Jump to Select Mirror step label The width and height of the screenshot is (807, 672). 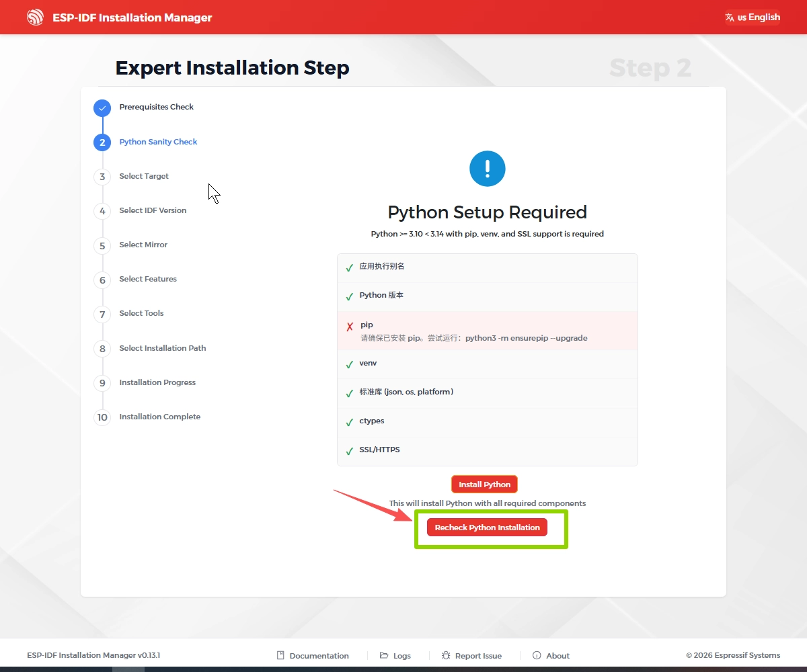click(143, 245)
